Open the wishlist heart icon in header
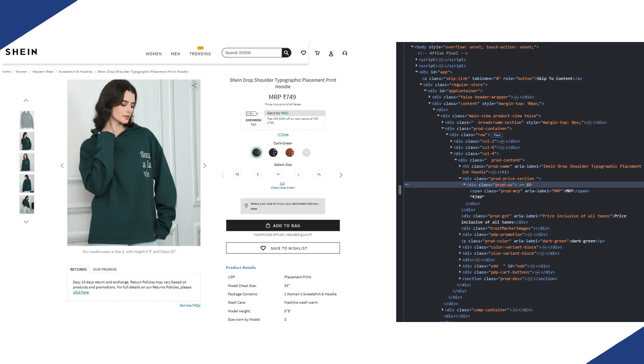644x364 pixels. [x=303, y=53]
